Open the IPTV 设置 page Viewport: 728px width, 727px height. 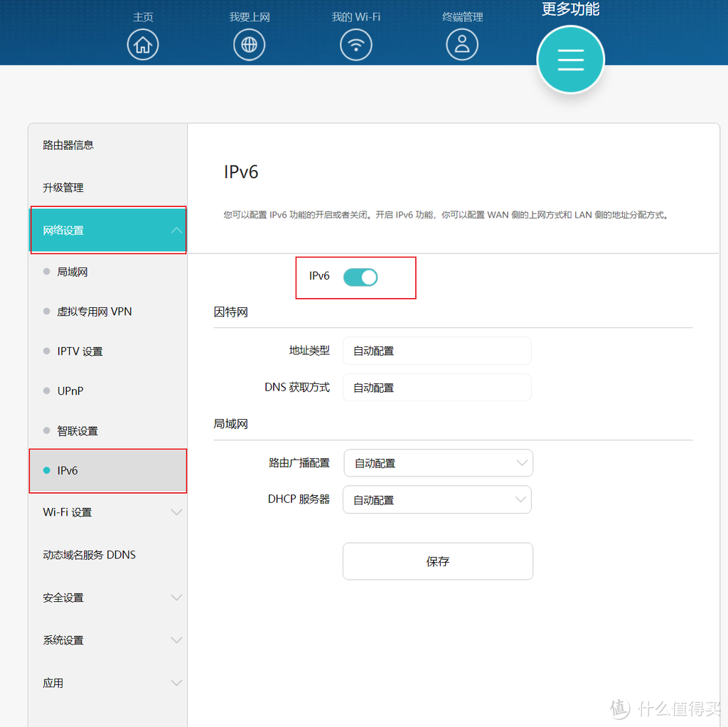(78, 351)
